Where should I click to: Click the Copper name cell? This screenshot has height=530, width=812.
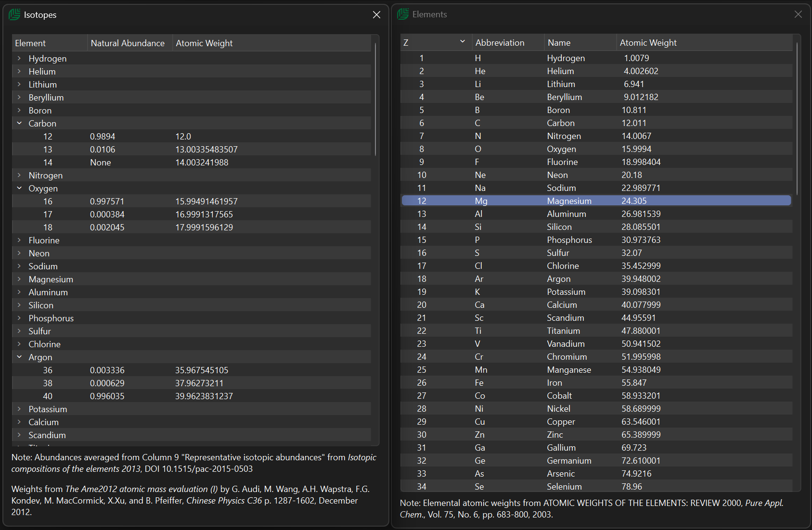click(561, 421)
